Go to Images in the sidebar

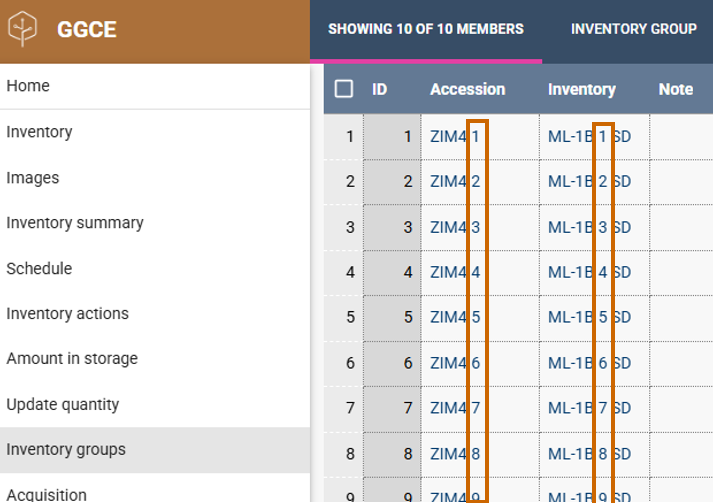33,178
